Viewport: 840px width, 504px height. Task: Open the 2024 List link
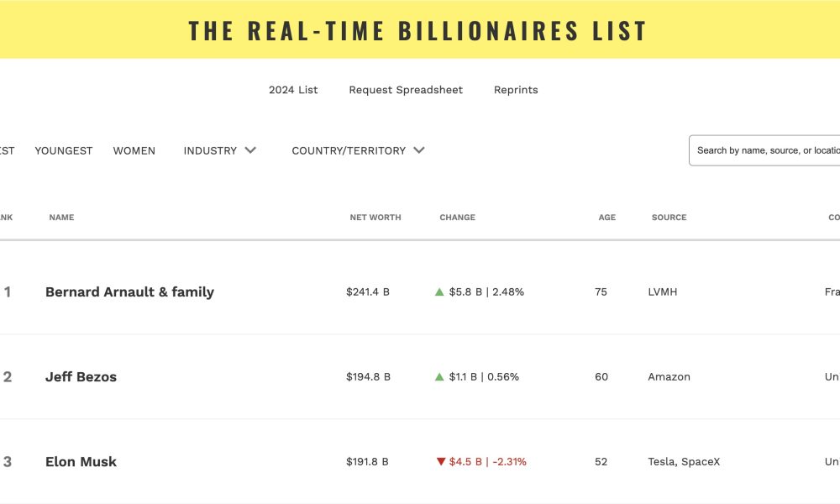(293, 90)
